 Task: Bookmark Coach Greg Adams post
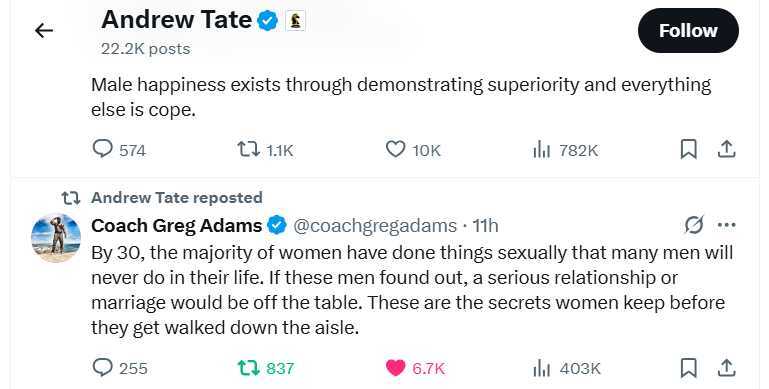point(689,367)
